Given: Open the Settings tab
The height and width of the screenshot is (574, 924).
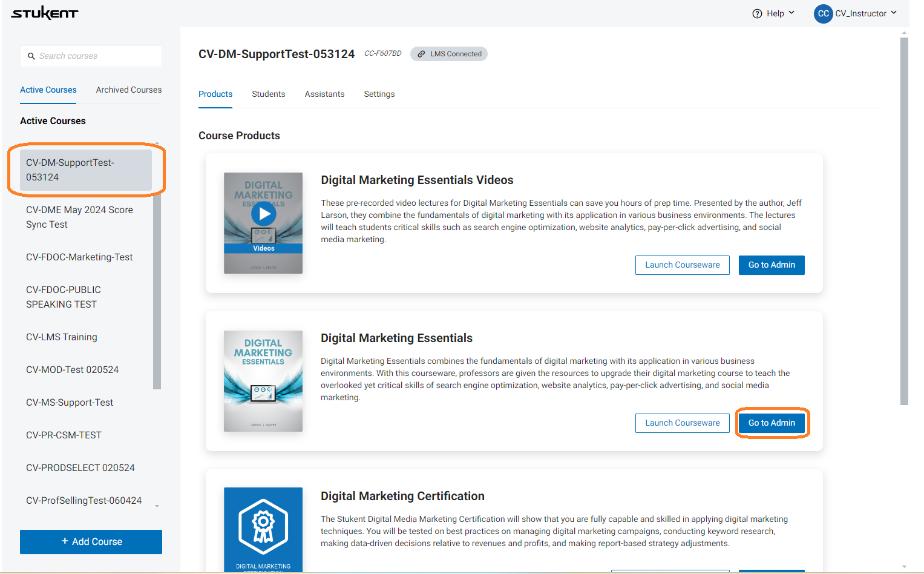Looking at the screenshot, I should point(379,94).
